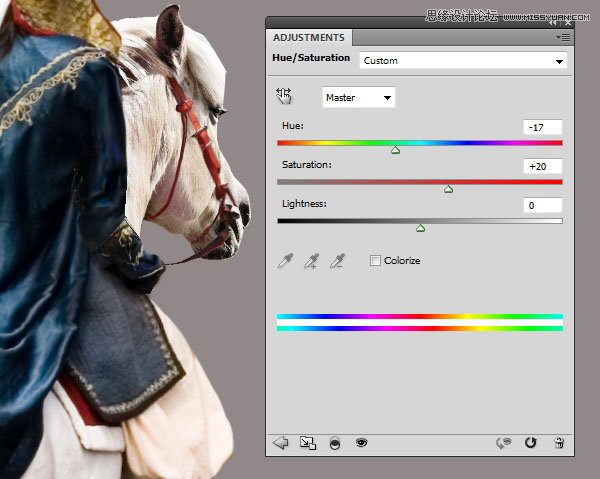Click the Hue slider handle
600x479 pixels.
[x=396, y=150]
